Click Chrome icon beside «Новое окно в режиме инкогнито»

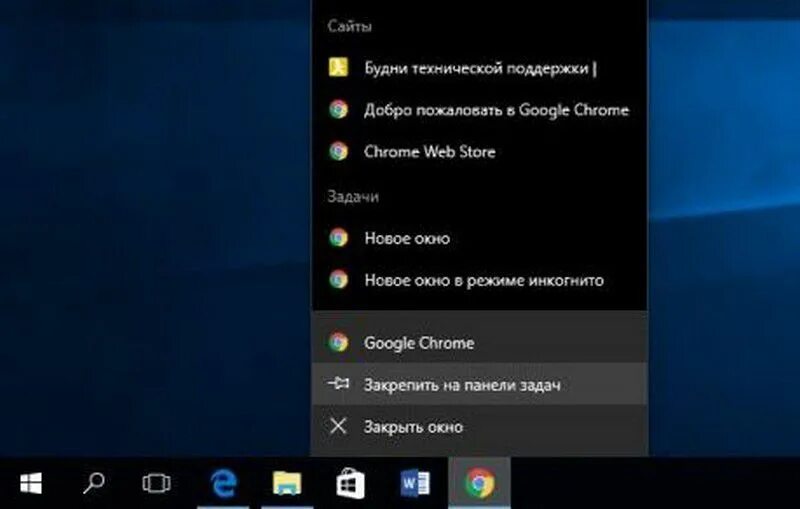coord(338,279)
